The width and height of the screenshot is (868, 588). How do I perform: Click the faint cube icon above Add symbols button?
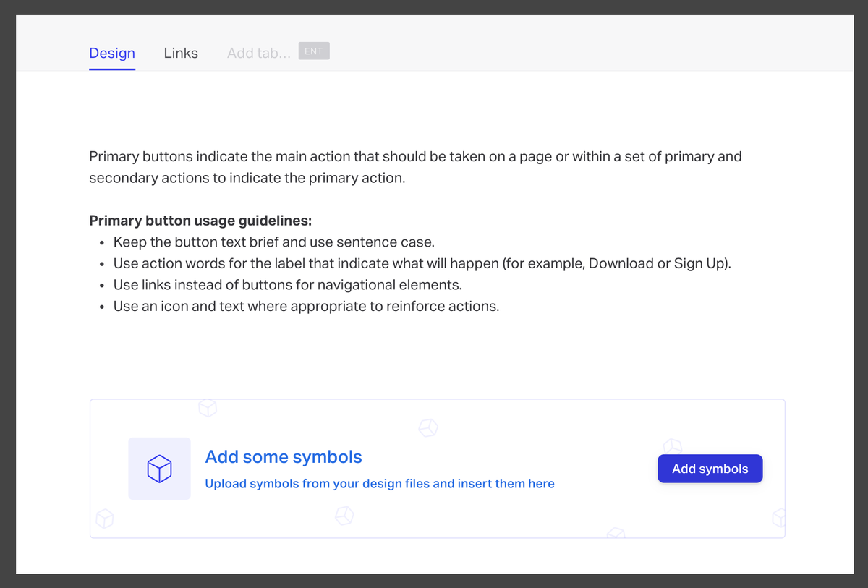[673, 446]
